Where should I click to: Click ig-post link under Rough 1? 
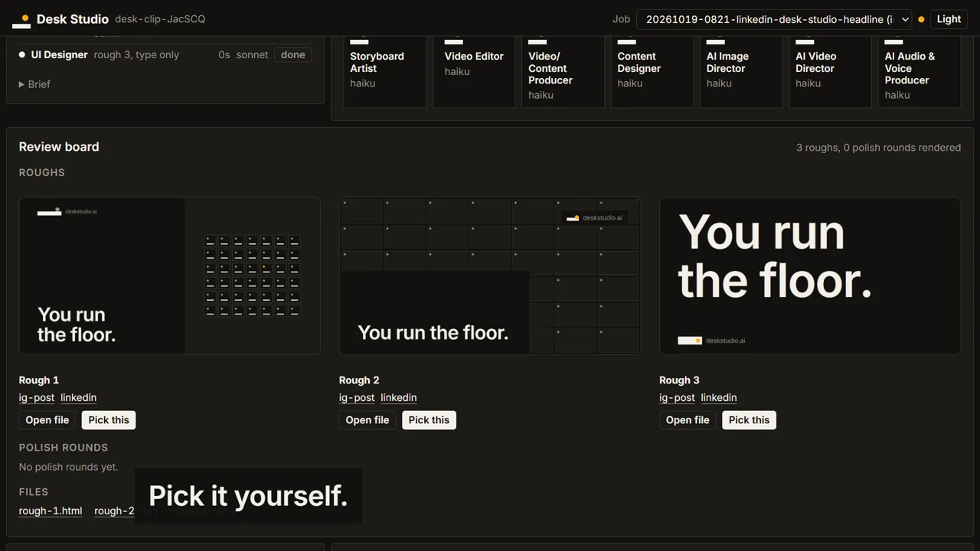pyautogui.click(x=37, y=398)
